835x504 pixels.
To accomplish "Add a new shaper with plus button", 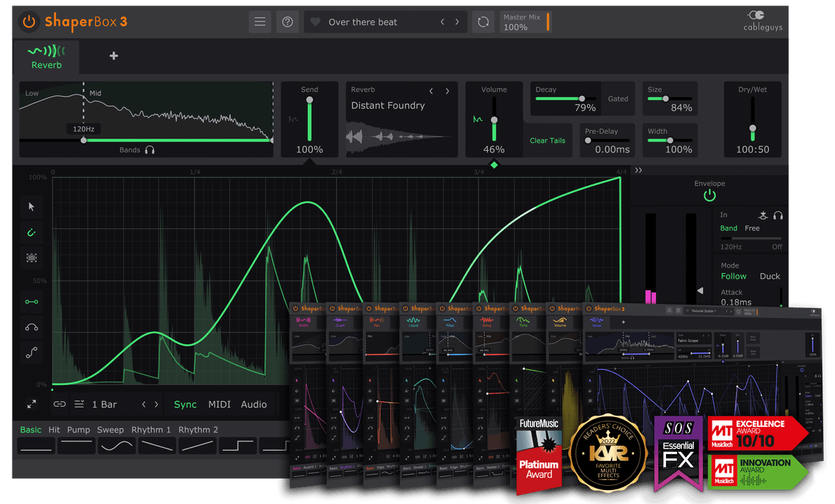I will (113, 56).
